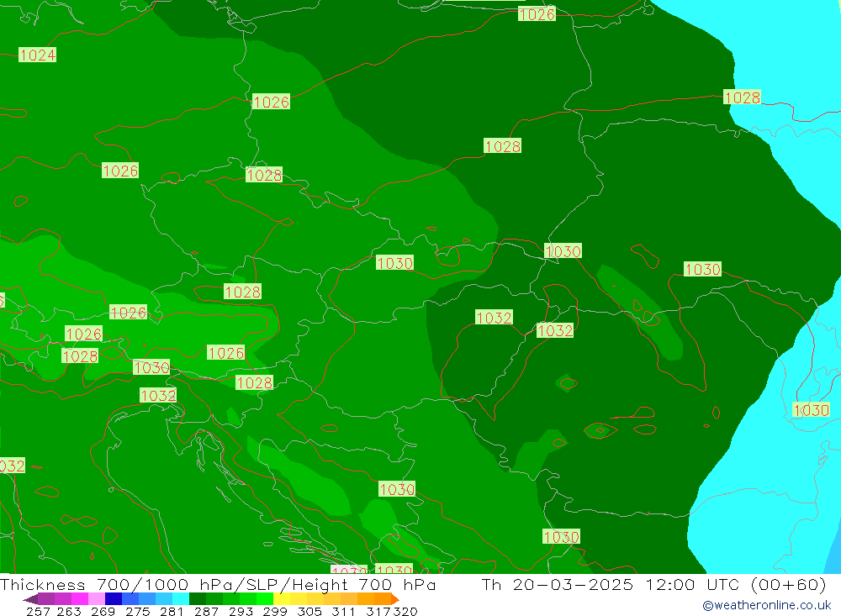Click the 257 legend value
841x616 pixels.
point(38,611)
